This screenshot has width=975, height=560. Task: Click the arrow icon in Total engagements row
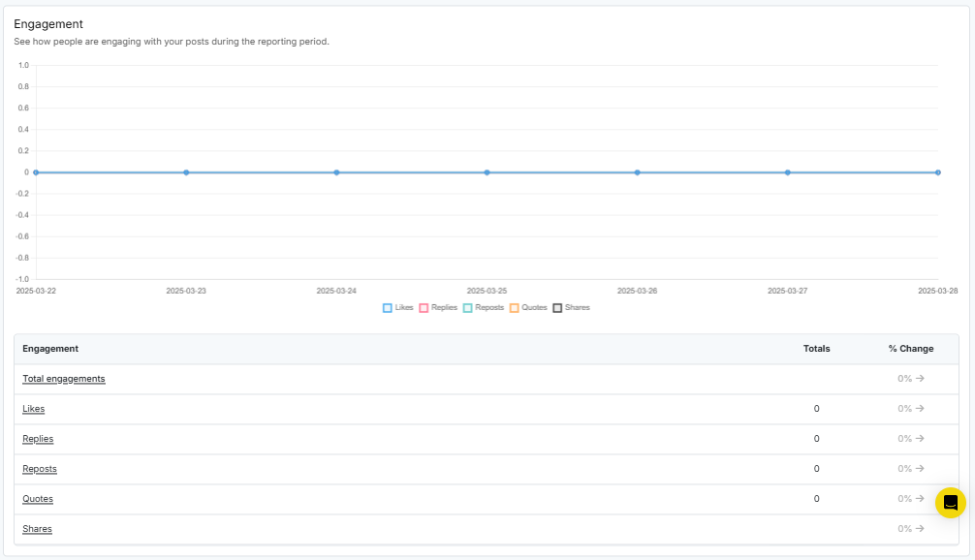tap(920, 378)
